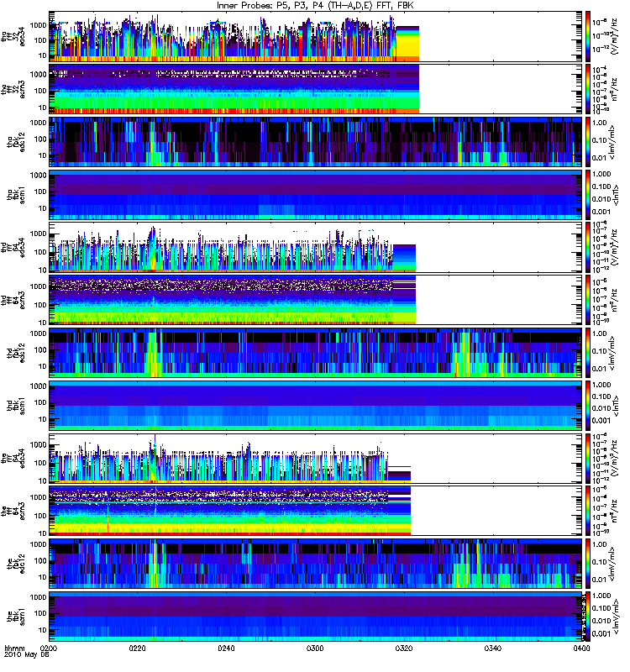The width and height of the screenshot is (630, 672).
Task: Select the thd fbk edc12 filter bank panel
Action: [316, 353]
